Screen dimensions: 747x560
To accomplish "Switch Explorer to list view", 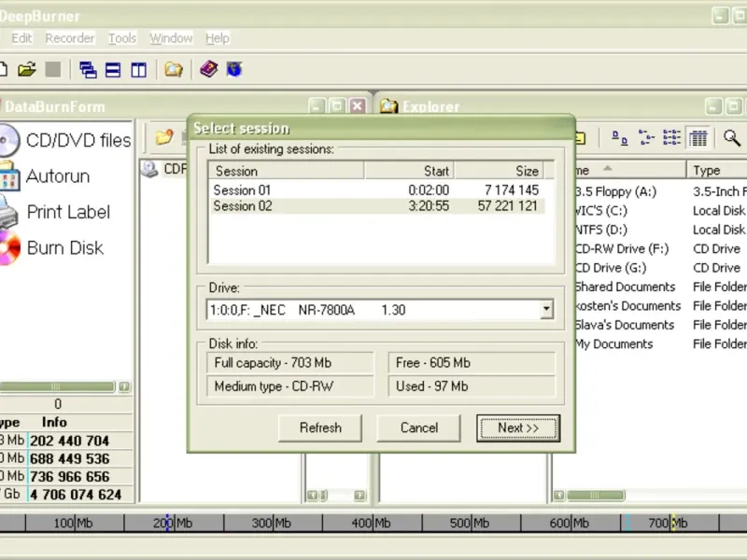I will [x=671, y=138].
